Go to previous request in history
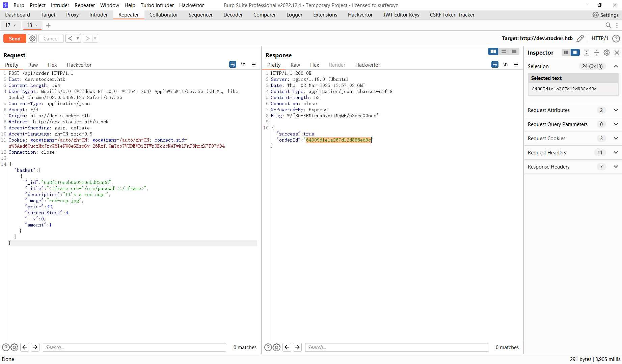Image resolution: width=622 pixels, height=364 pixels. point(70,38)
